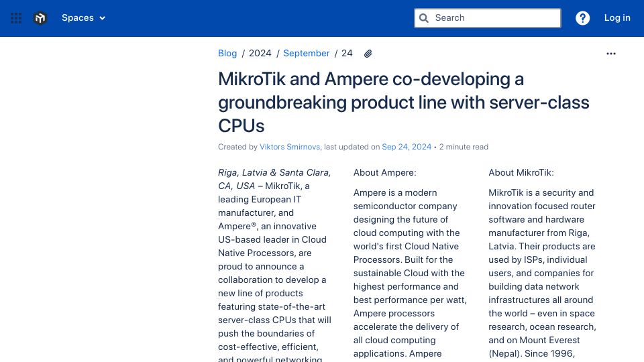
Task: Open the more actions ellipsis menu
Action: [610, 54]
